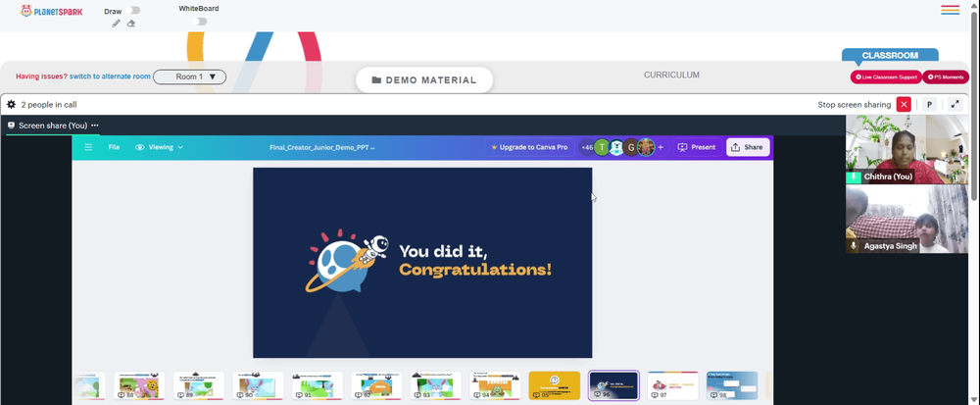Show the +46 additional collaborators

[587, 147]
